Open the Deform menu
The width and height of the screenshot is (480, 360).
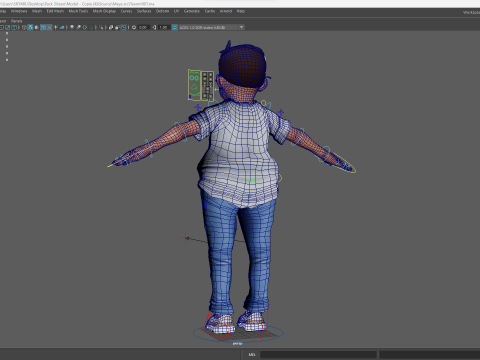pyautogui.click(x=162, y=11)
